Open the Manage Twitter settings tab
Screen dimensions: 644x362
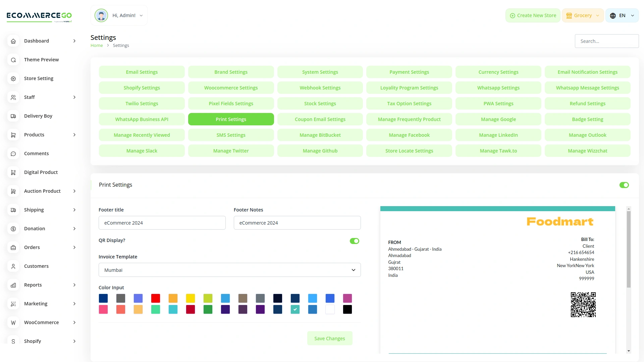pos(231,150)
